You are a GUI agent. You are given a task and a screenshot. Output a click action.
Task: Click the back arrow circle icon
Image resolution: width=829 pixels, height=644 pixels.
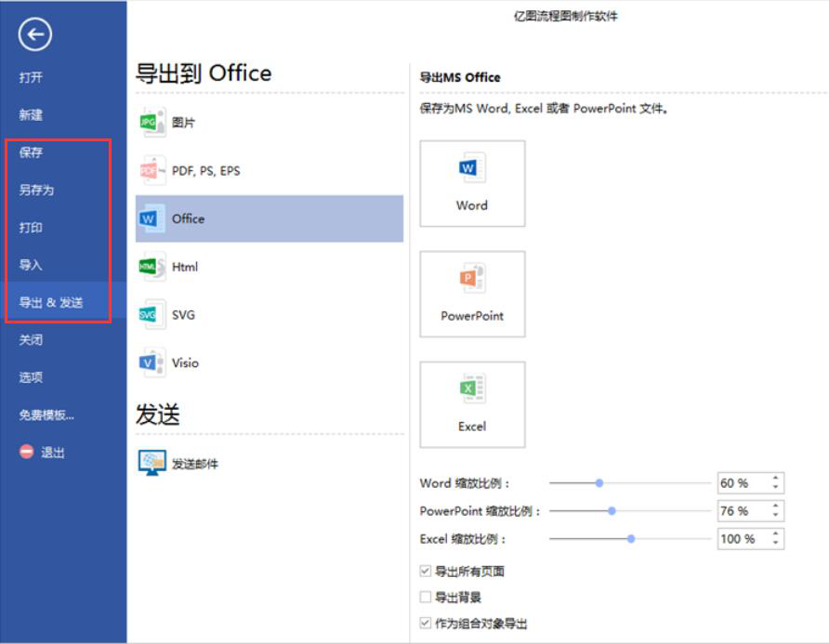(35, 34)
